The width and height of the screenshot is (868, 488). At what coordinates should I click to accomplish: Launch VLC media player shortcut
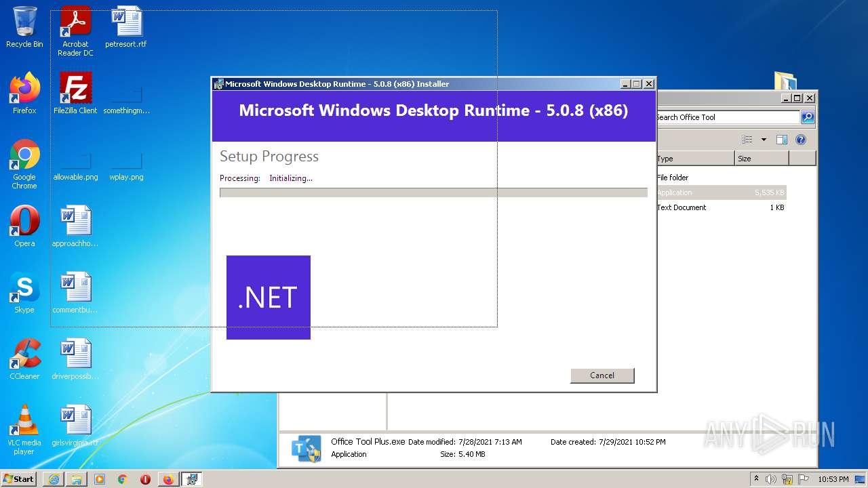coord(24,430)
